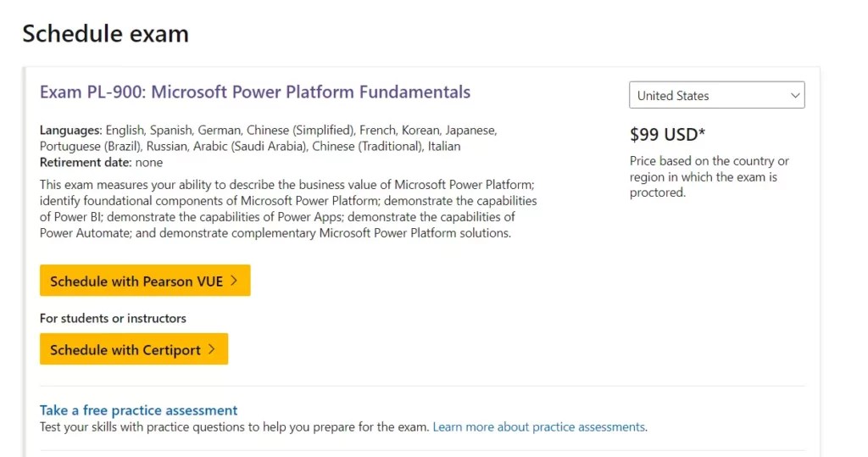Click the Retirement date label

85,162
